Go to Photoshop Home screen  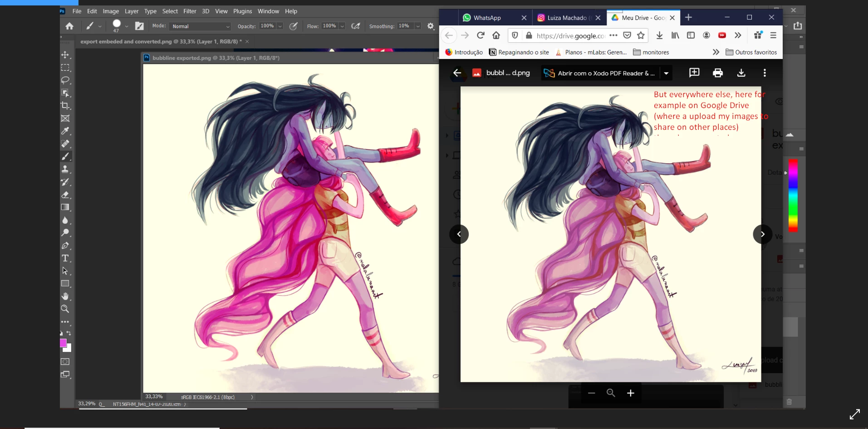[69, 26]
